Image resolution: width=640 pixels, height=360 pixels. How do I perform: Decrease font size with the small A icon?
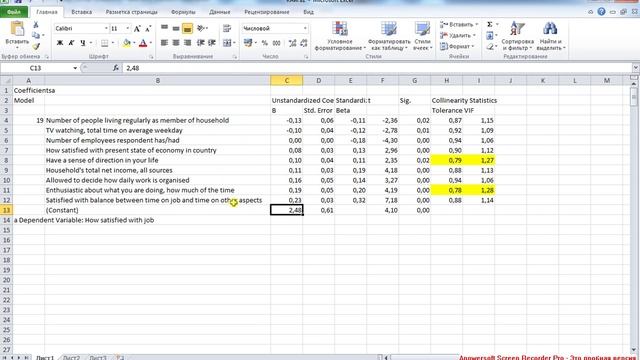[148, 29]
